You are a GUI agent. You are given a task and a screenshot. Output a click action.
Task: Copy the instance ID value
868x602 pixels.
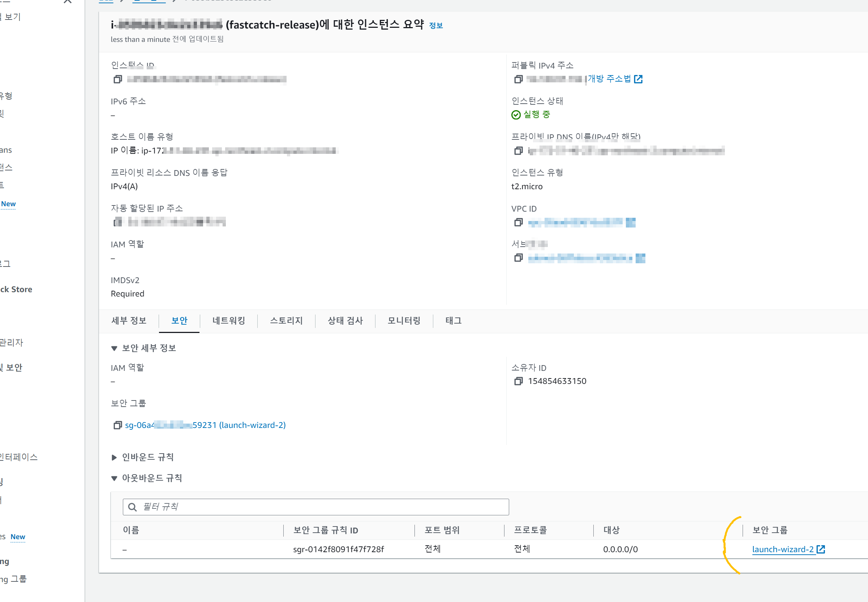tap(118, 79)
